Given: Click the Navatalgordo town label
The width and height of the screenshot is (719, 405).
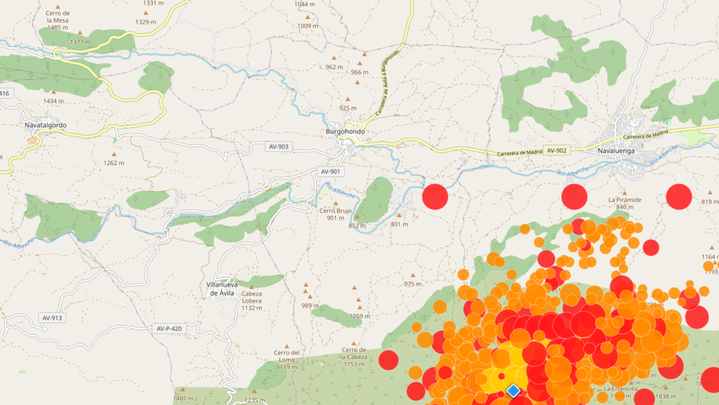Looking at the screenshot, I should (x=45, y=125).
